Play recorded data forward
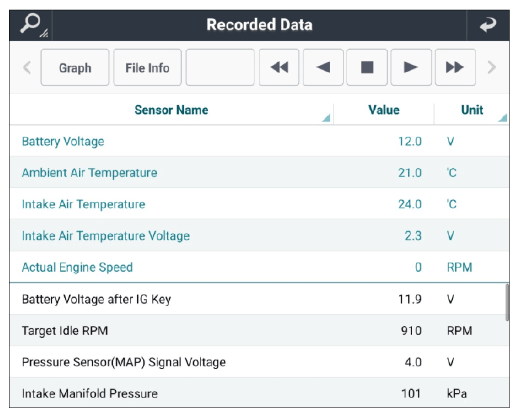 coord(411,67)
